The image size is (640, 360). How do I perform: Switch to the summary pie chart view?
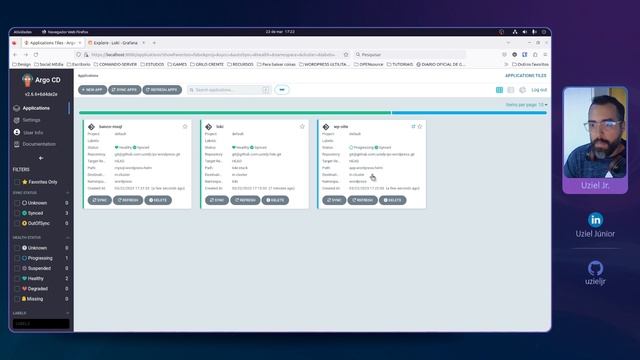coord(522,90)
